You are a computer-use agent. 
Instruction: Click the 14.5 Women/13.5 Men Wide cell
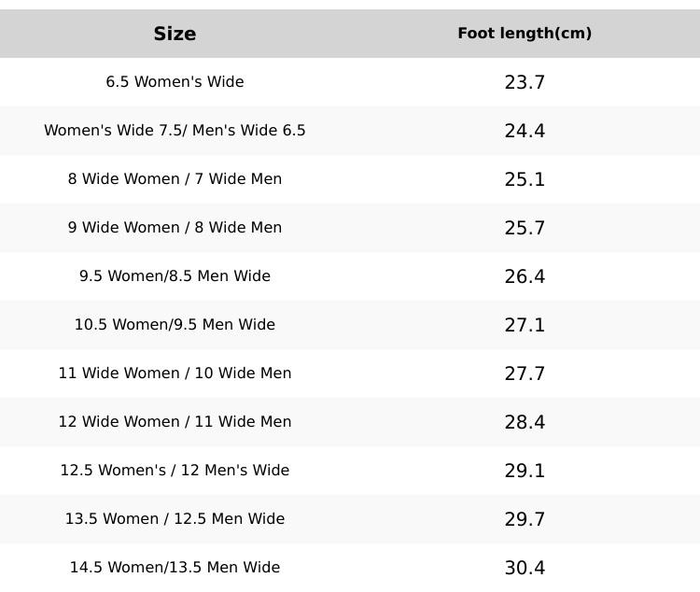click(175, 568)
